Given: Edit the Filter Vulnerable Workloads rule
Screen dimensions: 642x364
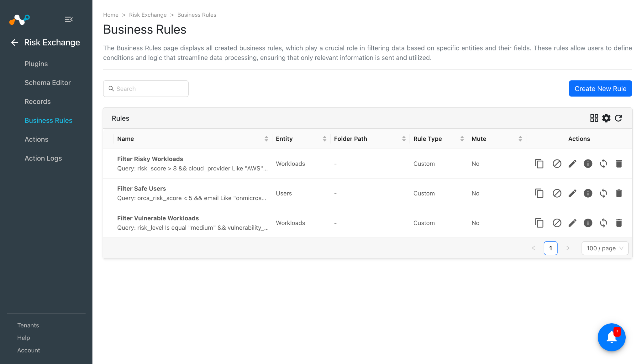Looking at the screenshot, I should click(x=572, y=223).
